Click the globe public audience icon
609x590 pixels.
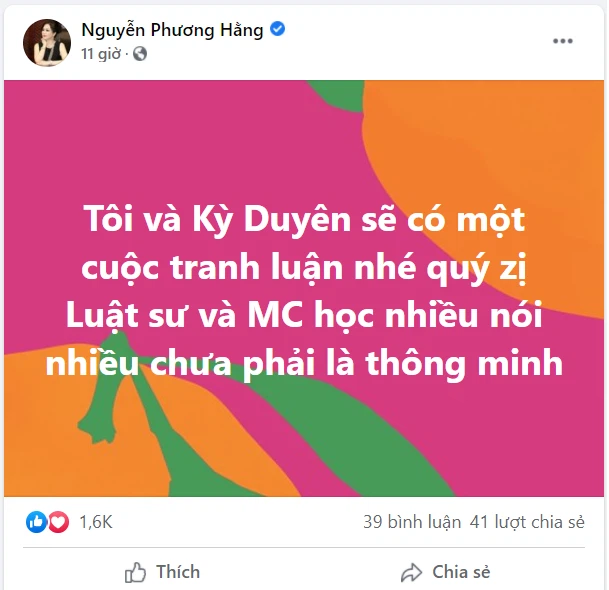coord(140,54)
